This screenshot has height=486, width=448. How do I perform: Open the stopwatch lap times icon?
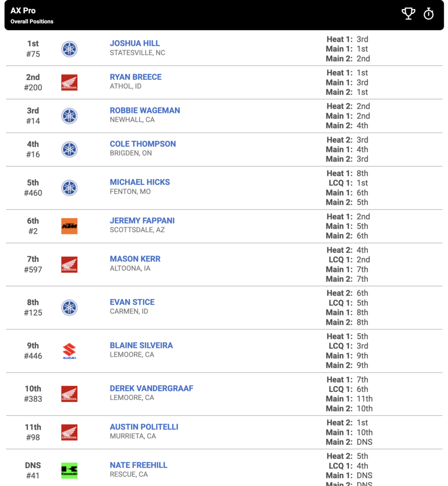(x=429, y=14)
